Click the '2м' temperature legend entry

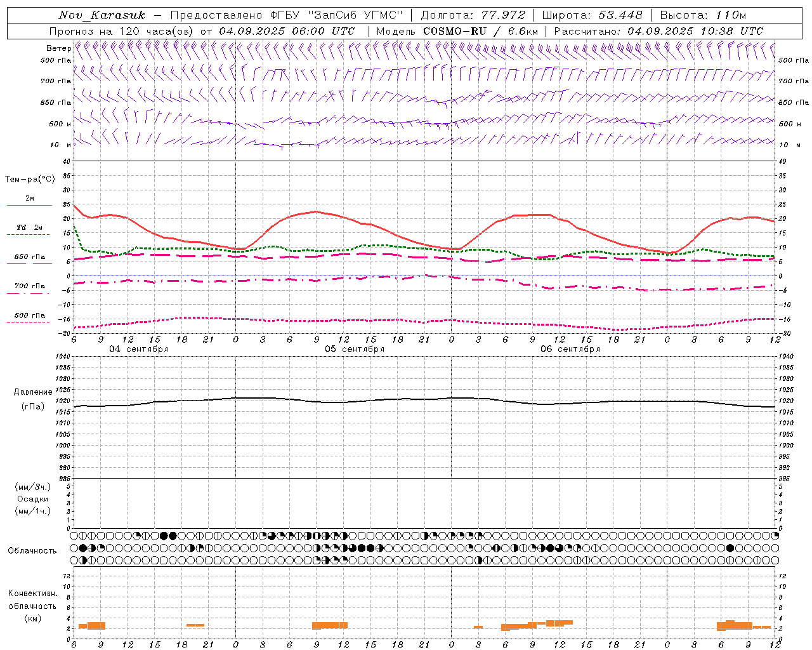(30, 199)
